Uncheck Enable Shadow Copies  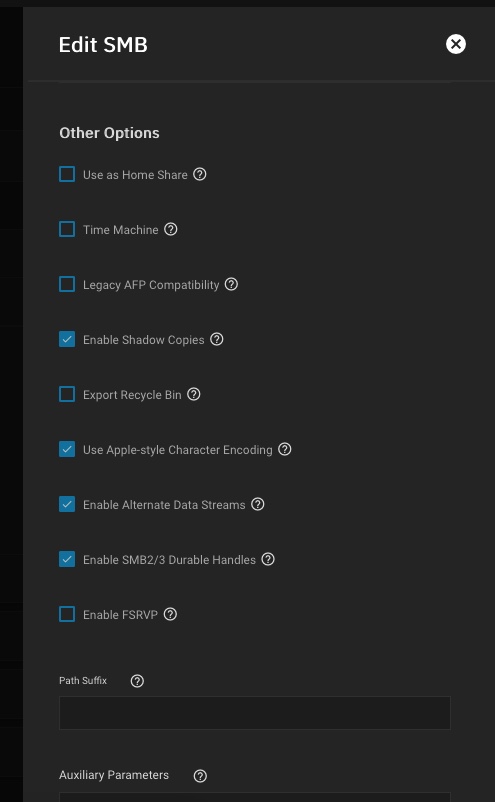tap(67, 339)
